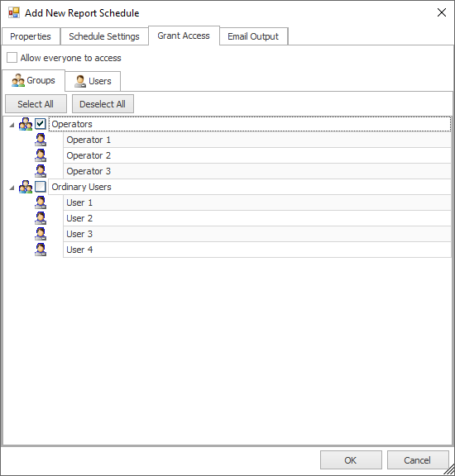Click the Operators group icon
This screenshot has height=476, width=455.
point(26,124)
